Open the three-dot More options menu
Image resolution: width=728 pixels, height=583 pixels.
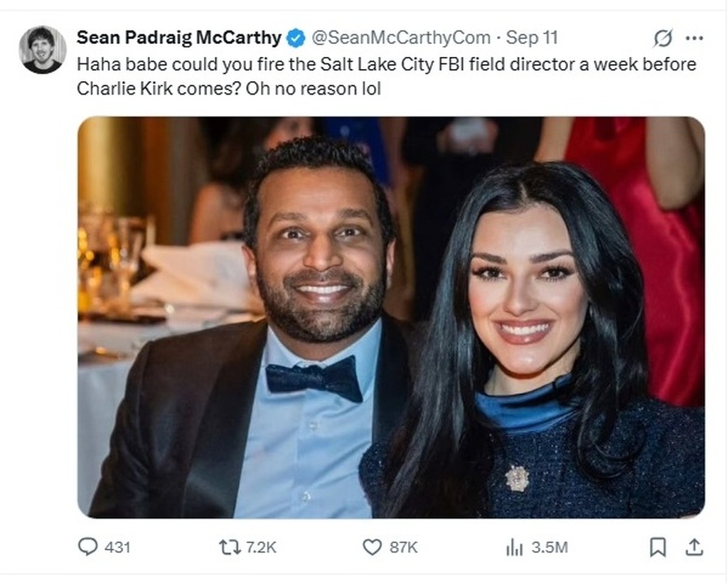[x=694, y=38]
